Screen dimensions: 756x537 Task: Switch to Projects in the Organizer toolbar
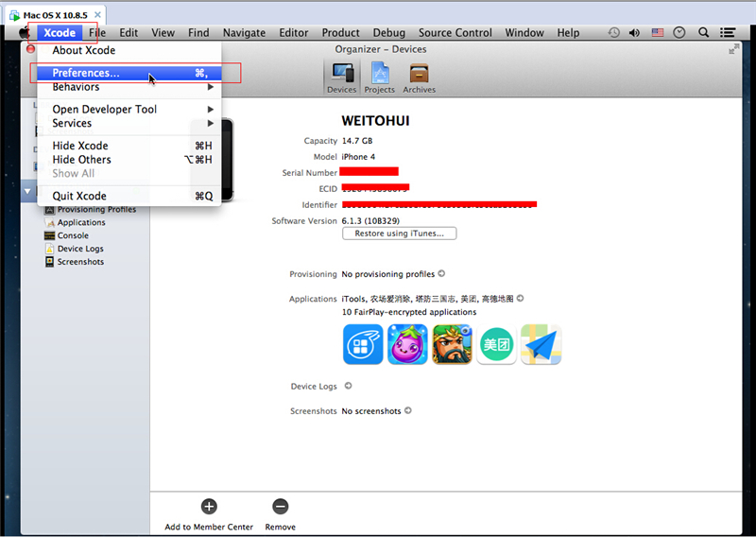(380, 78)
